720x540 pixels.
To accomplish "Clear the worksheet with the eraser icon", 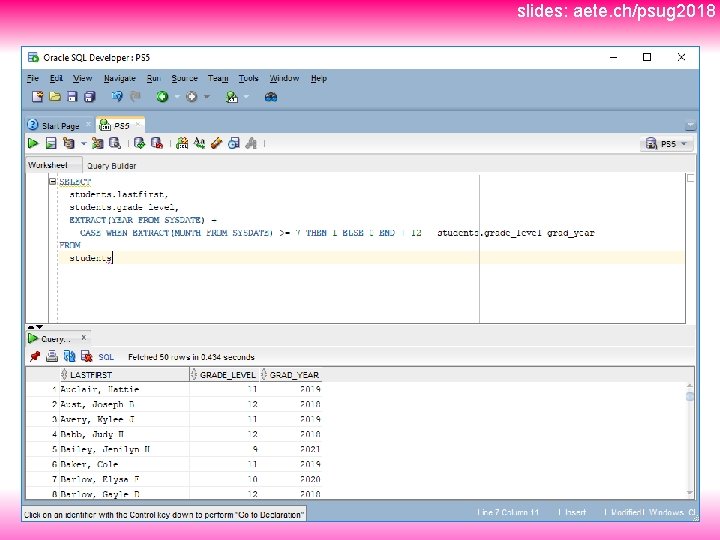I will tap(216, 143).
